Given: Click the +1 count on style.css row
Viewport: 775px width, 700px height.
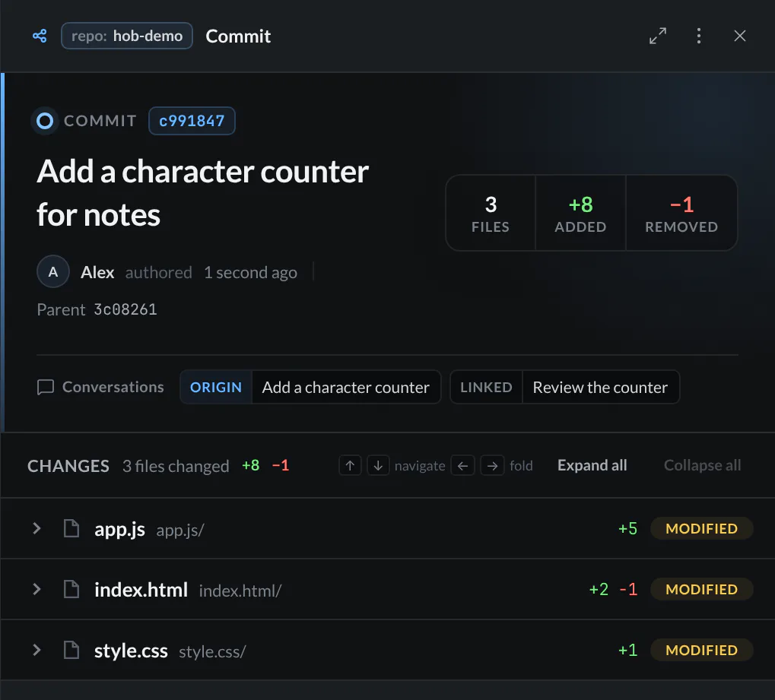Looking at the screenshot, I should tap(627, 650).
